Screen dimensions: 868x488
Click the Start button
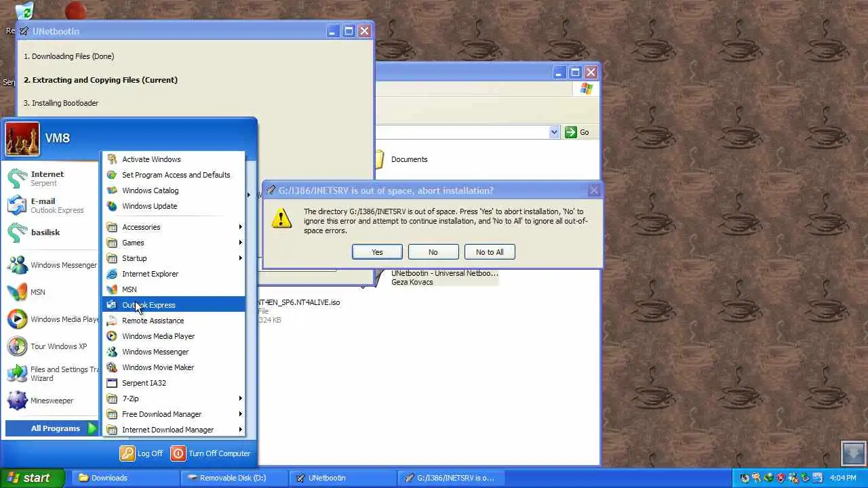click(x=32, y=478)
